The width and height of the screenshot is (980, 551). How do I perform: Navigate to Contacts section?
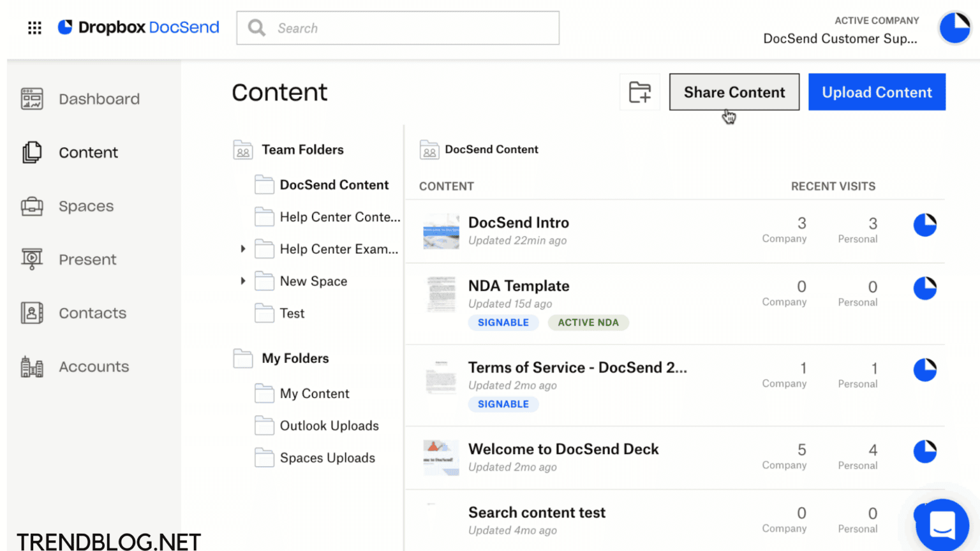(93, 313)
